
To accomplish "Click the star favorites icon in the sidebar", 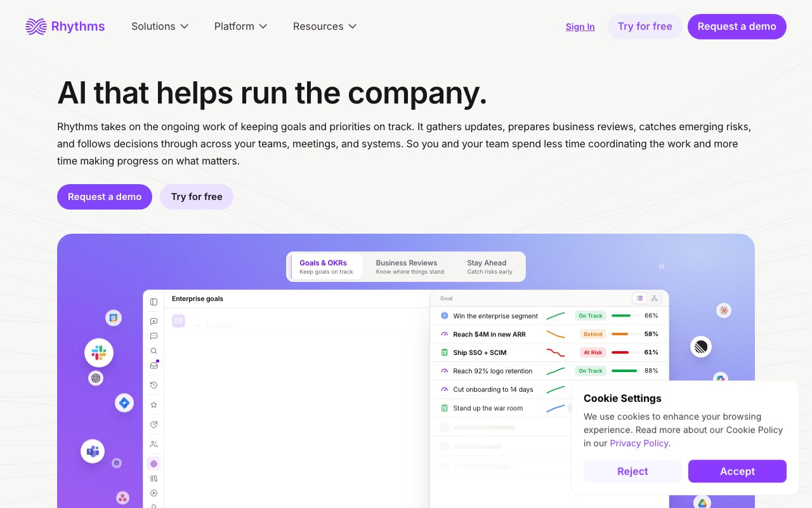I will point(154,404).
